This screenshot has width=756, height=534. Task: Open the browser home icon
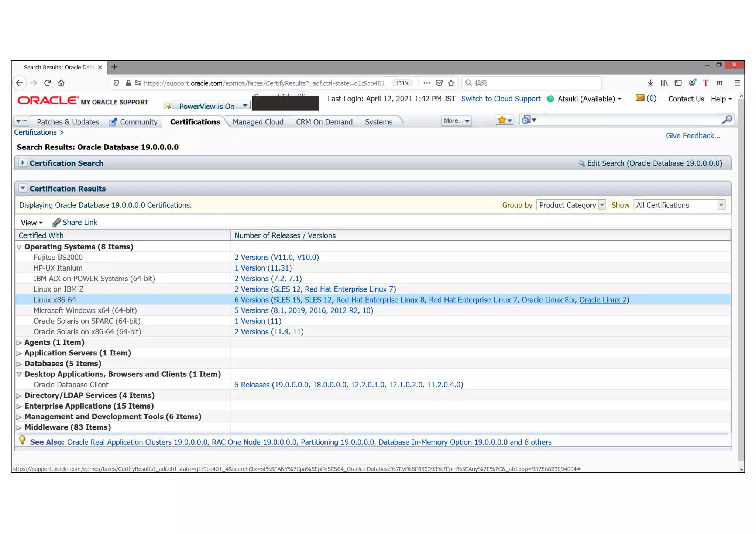pyautogui.click(x=61, y=83)
